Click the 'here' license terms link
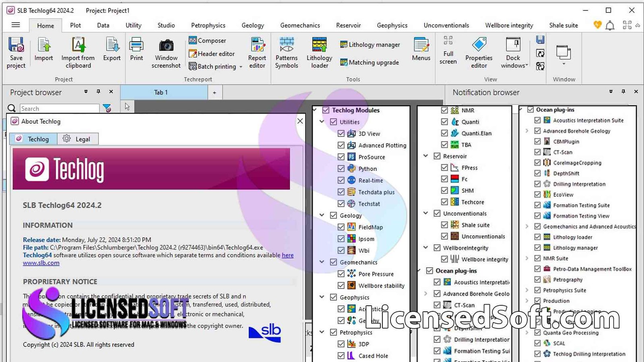 pos(287,255)
